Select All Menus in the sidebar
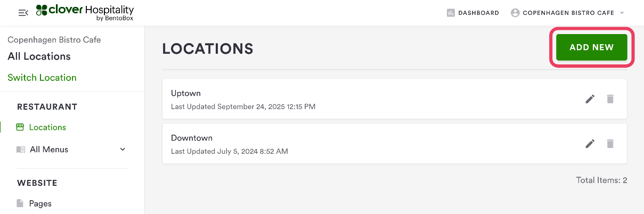The image size is (644, 214). pos(49,150)
